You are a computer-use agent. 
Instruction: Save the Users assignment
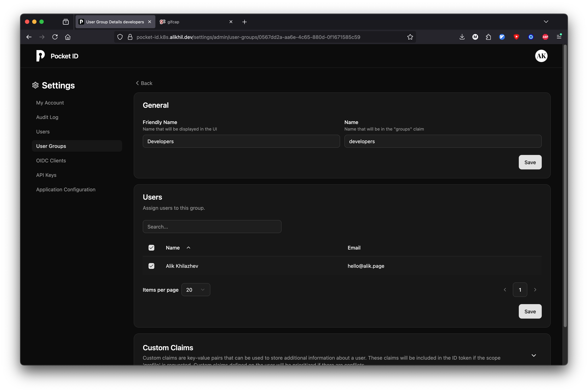click(x=530, y=311)
